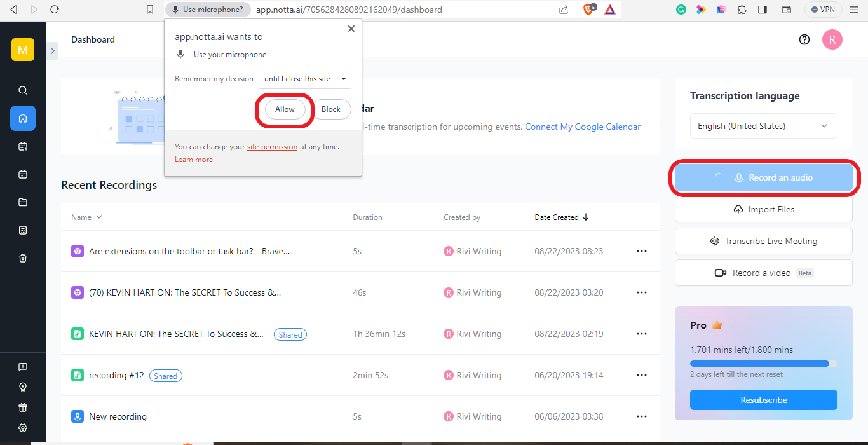
Task: Click Import Files button
Action: point(764,209)
